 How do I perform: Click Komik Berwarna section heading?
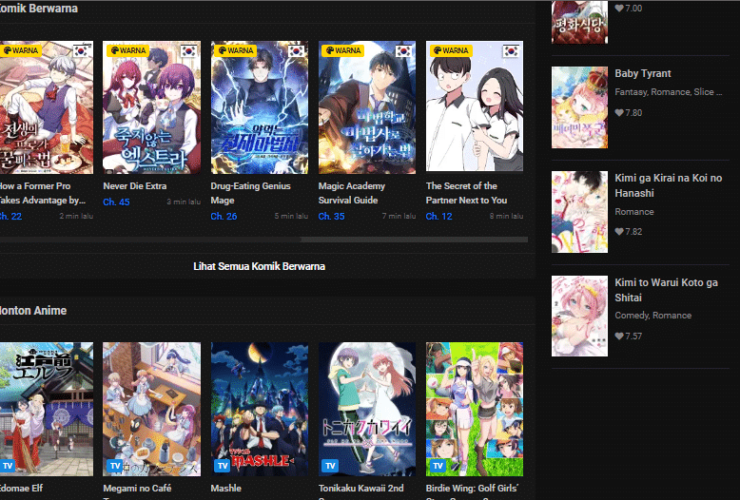pos(39,8)
